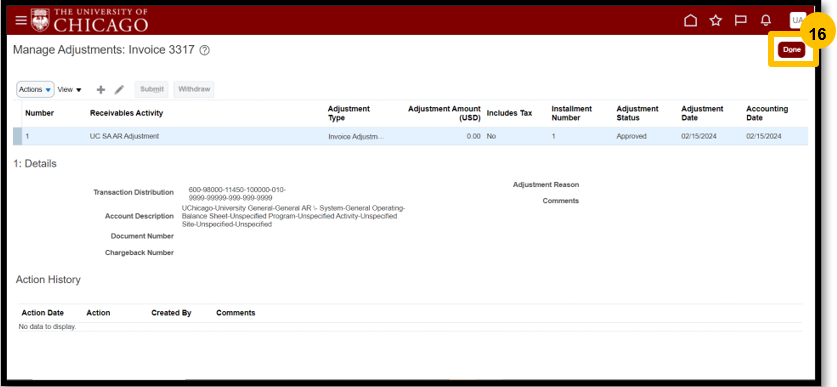Screen dimensions: 837x387
Task: Add new adjustment with plus icon
Action: coord(100,90)
